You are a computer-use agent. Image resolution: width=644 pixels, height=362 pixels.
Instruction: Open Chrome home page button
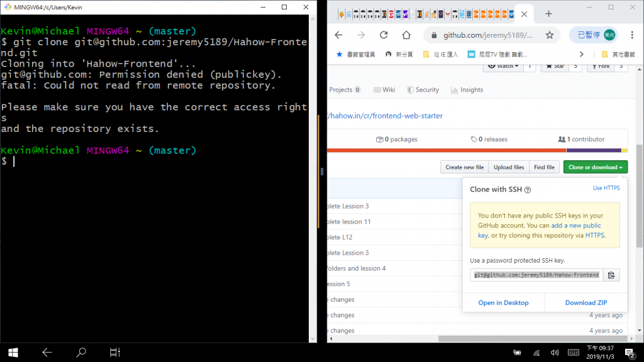pyautogui.click(x=406, y=35)
